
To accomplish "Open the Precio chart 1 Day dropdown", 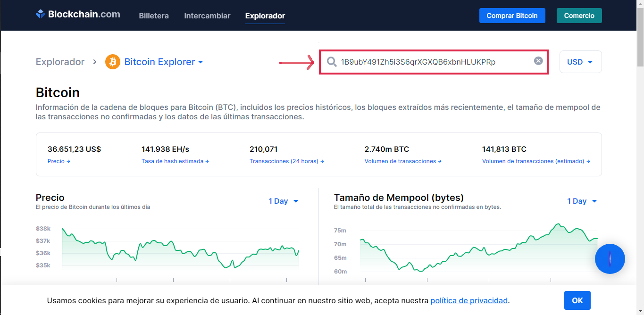I will 284,201.
